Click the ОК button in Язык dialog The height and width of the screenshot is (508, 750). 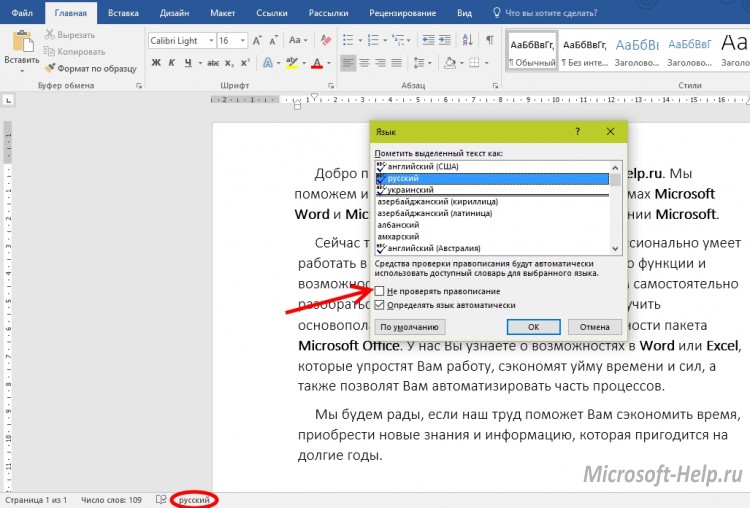pos(533,327)
